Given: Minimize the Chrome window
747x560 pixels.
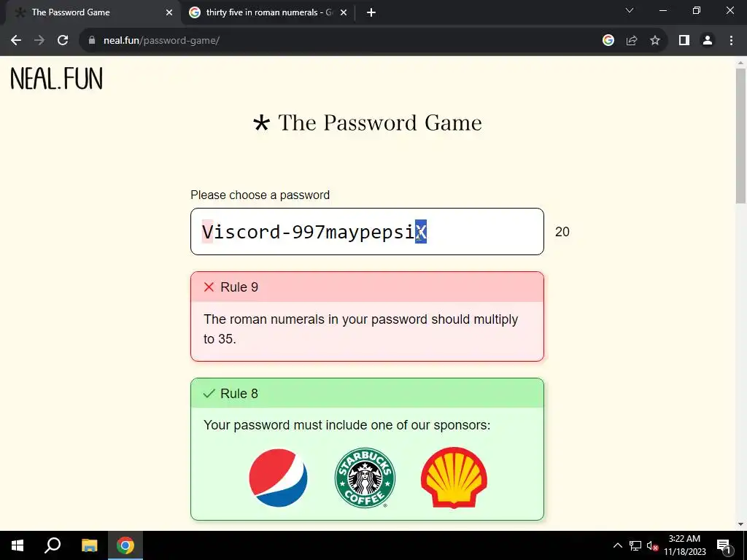Looking at the screenshot, I should 662,10.
